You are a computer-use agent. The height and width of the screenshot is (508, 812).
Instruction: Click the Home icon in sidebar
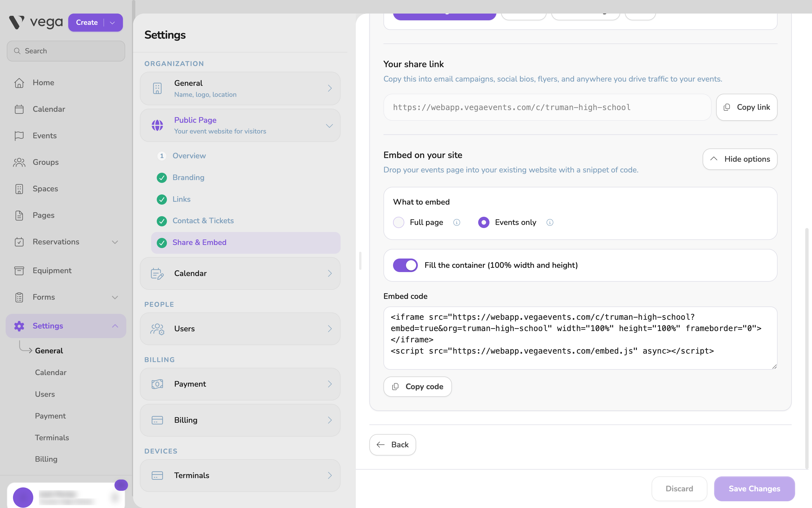point(19,83)
